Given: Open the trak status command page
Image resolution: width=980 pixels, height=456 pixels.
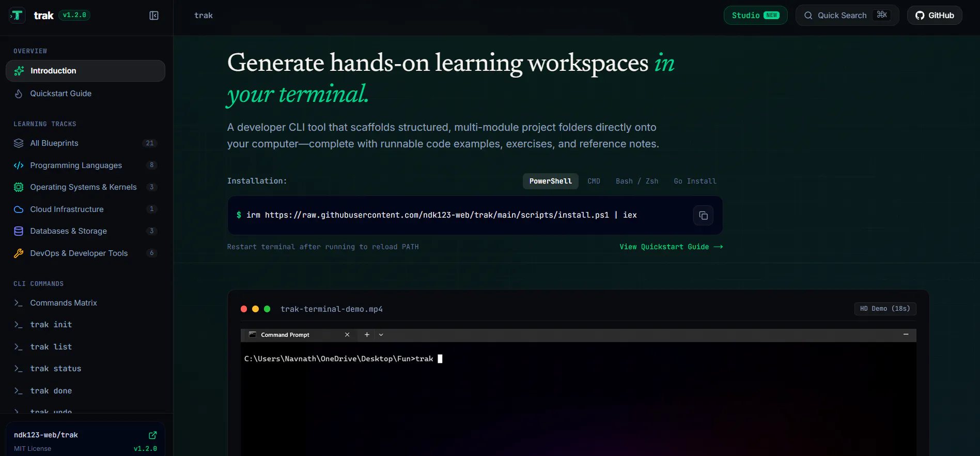Looking at the screenshot, I should [85, 369].
